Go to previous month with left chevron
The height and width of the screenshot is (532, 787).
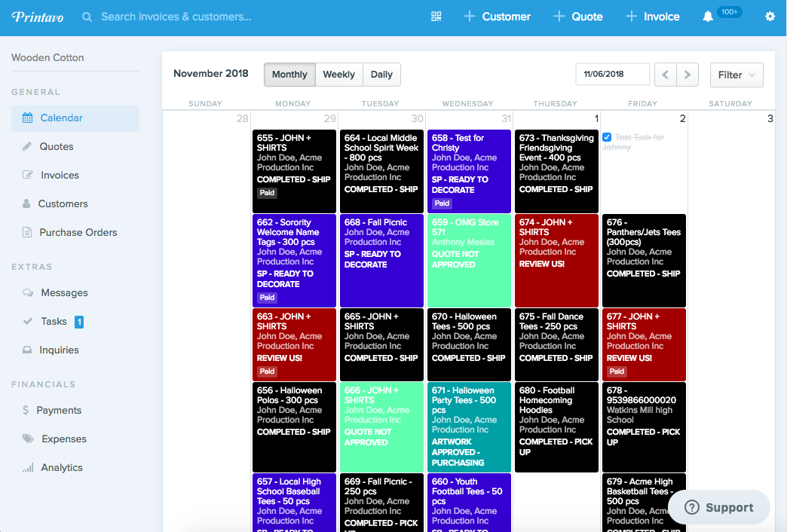pos(666,75)
